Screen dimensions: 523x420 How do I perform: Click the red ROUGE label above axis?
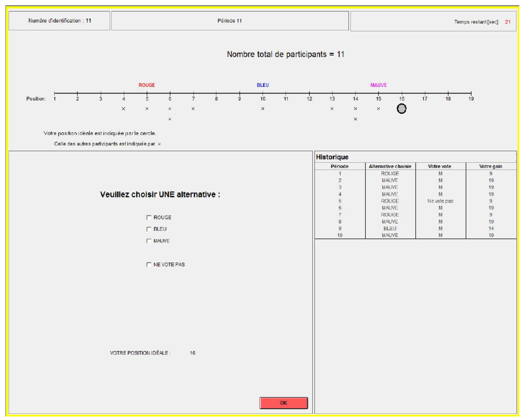coord(146,85)
